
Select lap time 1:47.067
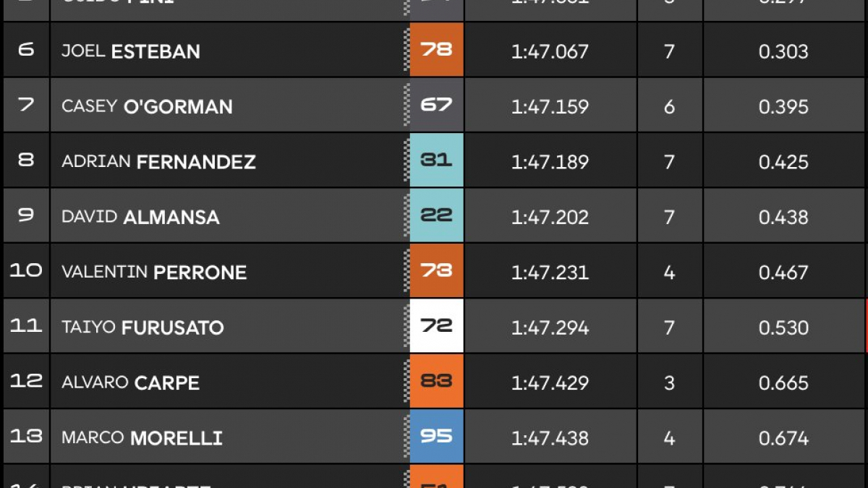click(550, 51)
